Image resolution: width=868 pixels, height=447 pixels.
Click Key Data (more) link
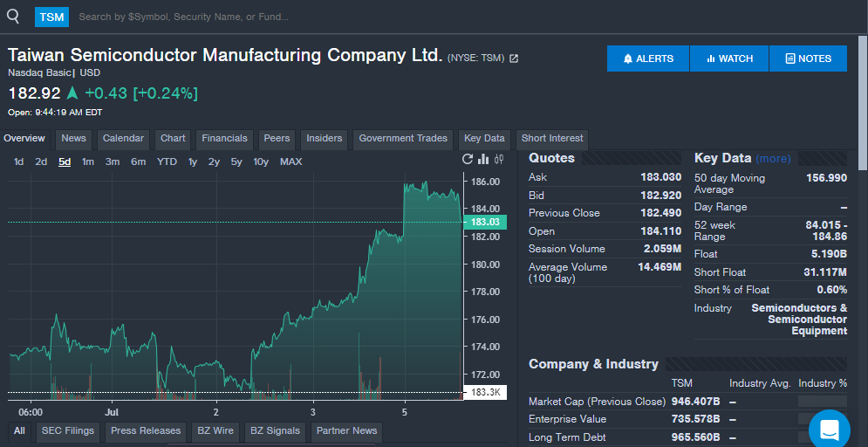click(773, 158)
